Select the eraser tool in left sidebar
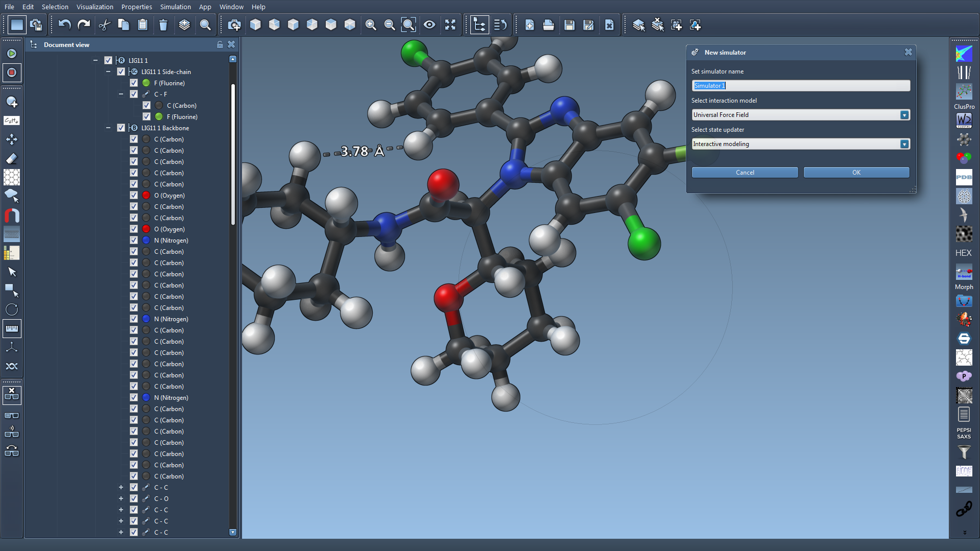The width and height of the screenshot is (980, 551). (x=11, y=158)
